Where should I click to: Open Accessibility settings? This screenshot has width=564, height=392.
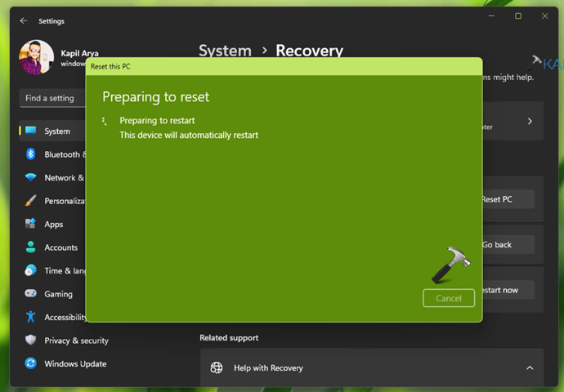(x=53, y=317)
